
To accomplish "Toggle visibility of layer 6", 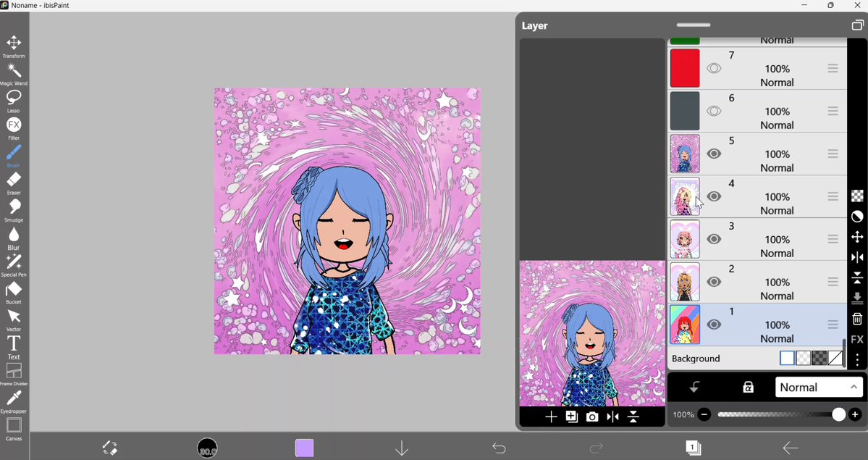I will point(714,112).
